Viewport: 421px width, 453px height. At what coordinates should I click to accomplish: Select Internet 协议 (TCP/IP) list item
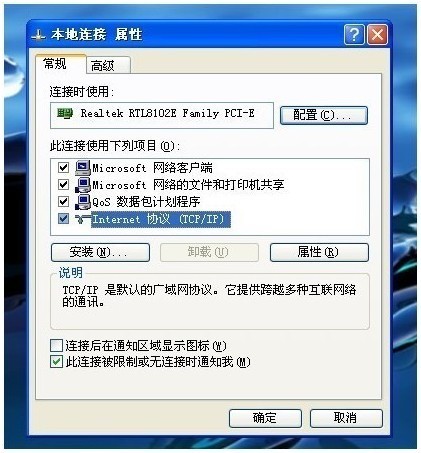(161, 219)
